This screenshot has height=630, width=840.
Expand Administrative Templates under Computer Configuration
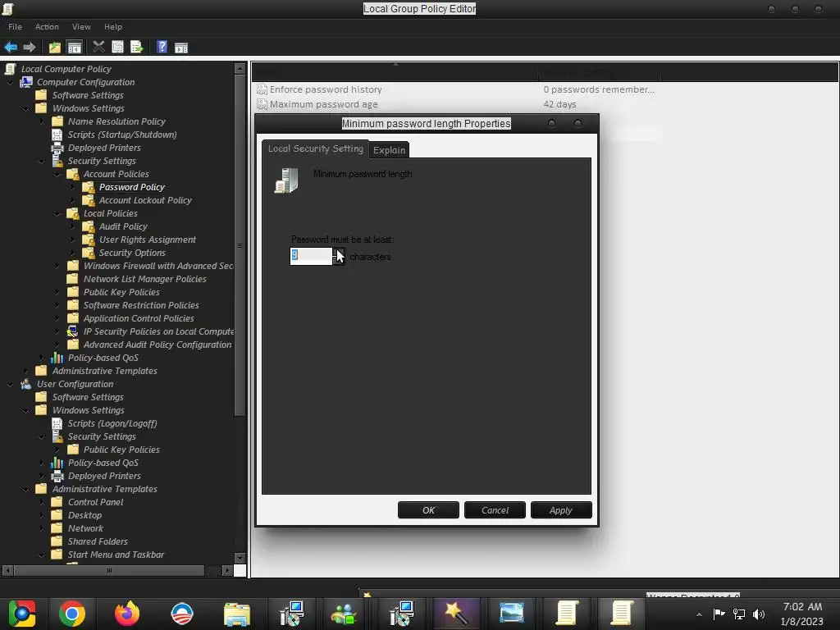tap(26, 371)
